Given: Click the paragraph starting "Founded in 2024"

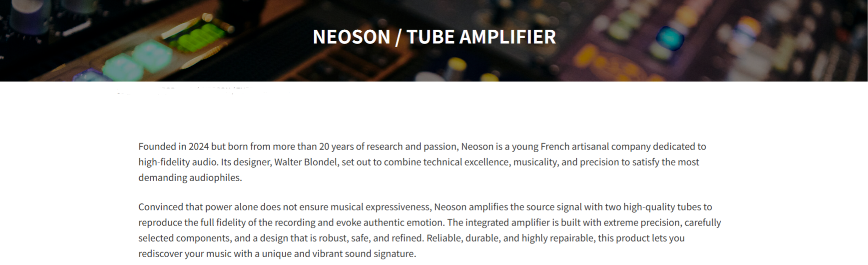Looking at the screenshot, I should pos(422,162).
